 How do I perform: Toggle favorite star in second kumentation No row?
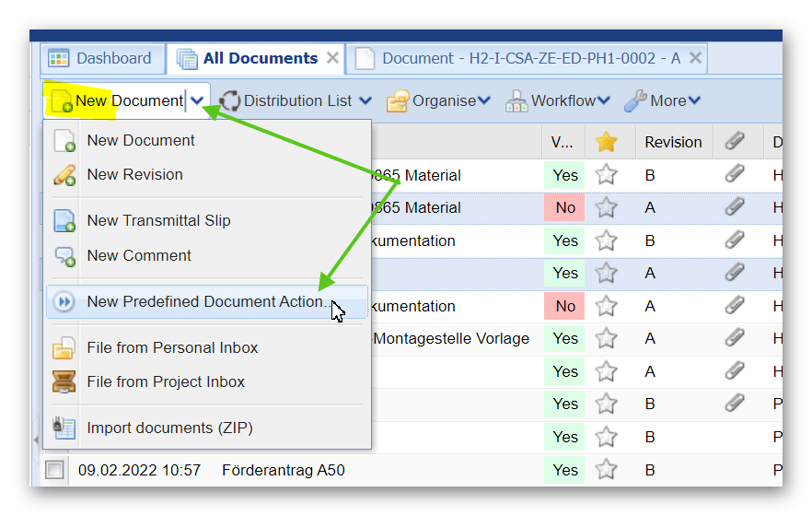pyautogui.click(x=606, y=306)
